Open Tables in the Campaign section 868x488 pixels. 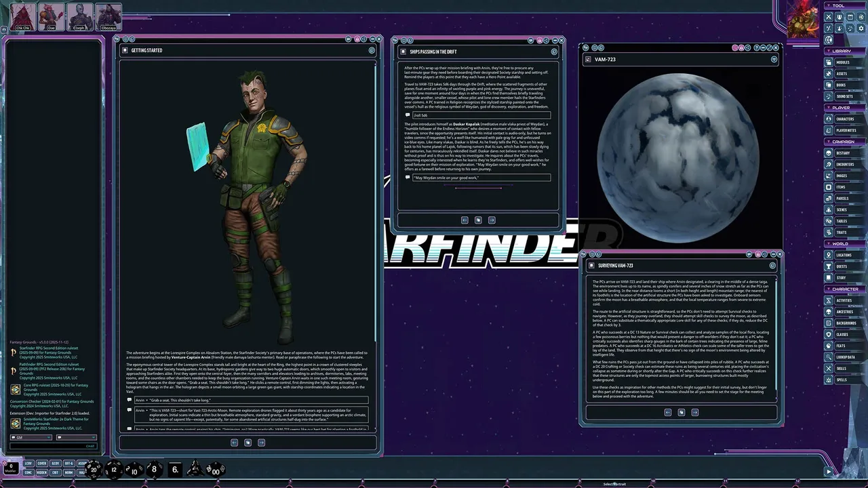click(x=845, y=221)
